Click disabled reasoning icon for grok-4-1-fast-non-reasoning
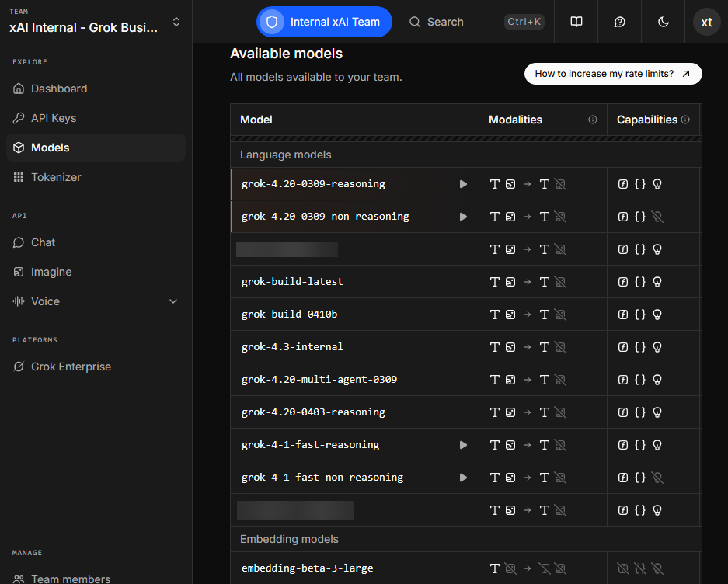This screenshot has width=728, height=584. [657, 478]
